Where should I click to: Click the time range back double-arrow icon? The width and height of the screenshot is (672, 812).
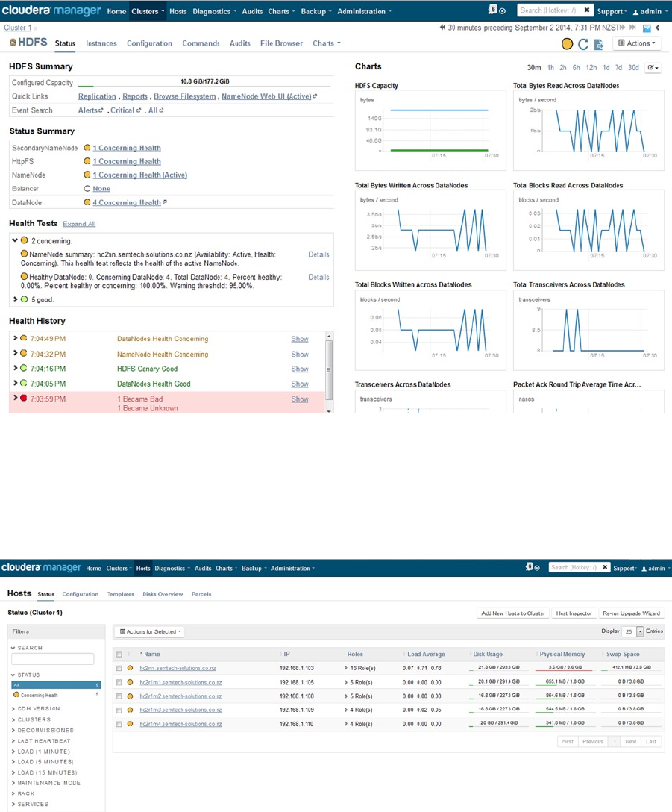[442, 28]
